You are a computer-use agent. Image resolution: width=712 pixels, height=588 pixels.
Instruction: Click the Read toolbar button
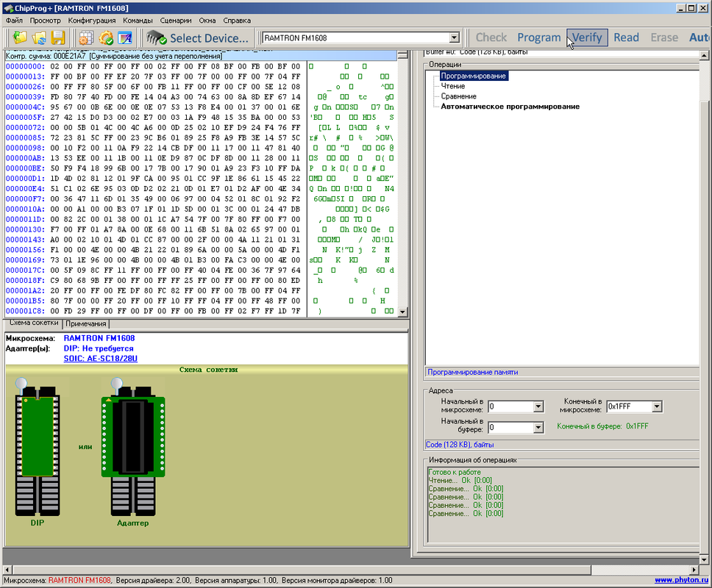point(626,37)
